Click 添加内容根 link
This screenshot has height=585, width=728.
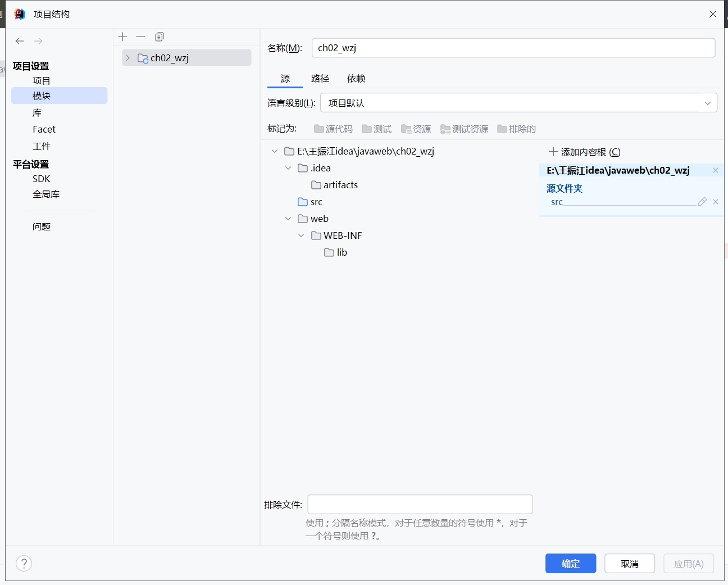pyautogui.click(x=585, y=152)
